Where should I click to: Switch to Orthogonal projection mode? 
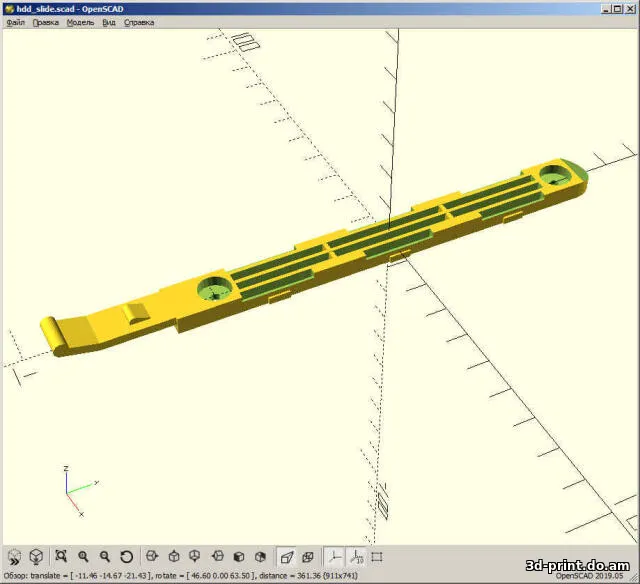pyautogui.click(x=308, y=556)
